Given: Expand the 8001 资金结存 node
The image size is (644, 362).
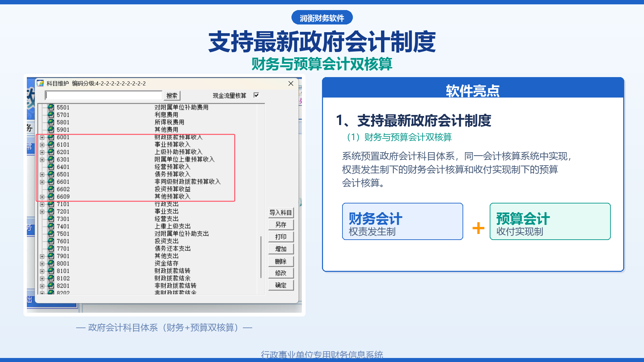Looking at the screenshot, I should (42, 263).
